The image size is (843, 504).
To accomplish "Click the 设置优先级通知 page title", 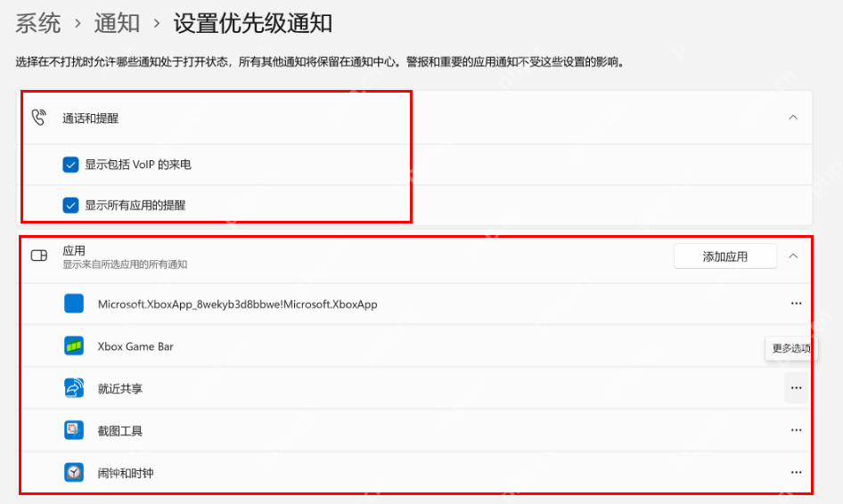I will (253, 24).
